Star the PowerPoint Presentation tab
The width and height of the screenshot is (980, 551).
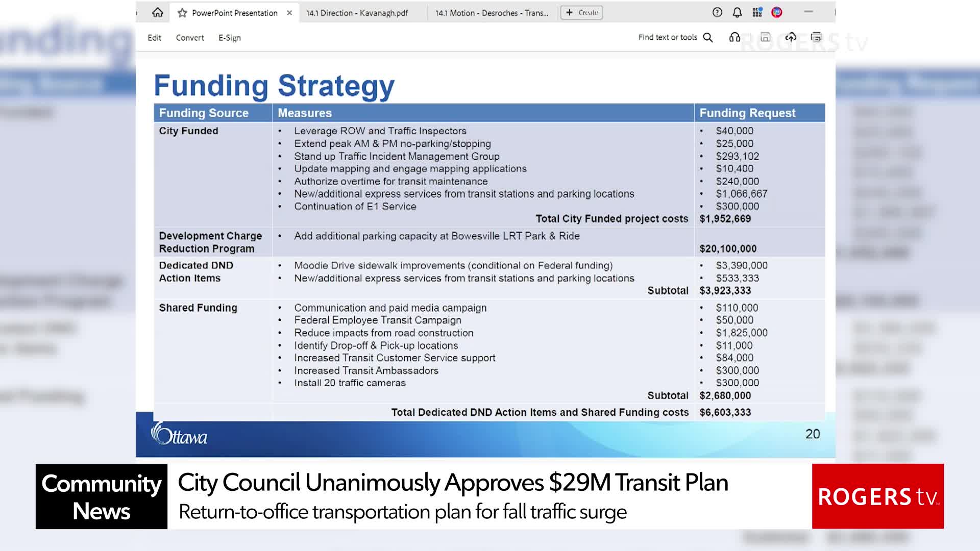pos(182,13)
